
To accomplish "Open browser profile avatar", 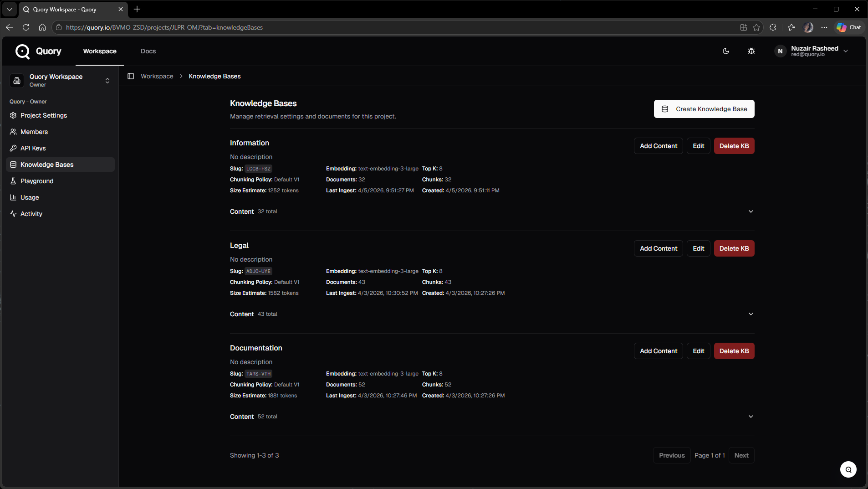I will [808, 27].
